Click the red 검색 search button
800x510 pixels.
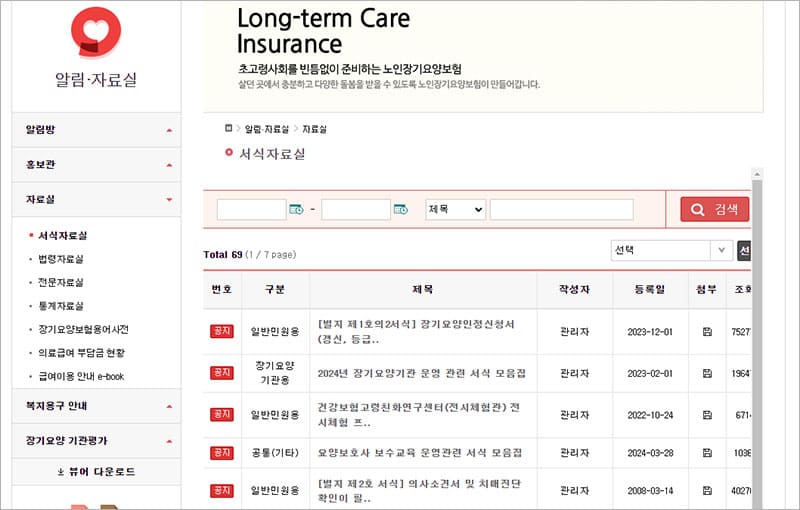click(x=714, y=209)
